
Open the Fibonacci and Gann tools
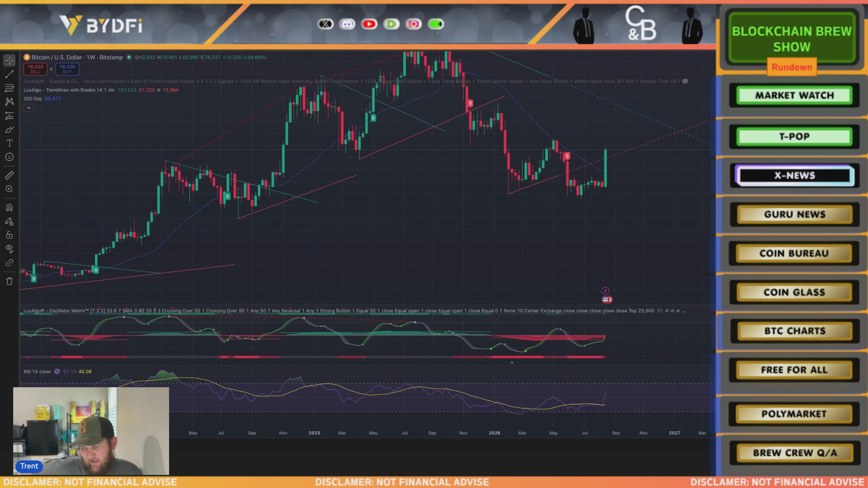(9, 88)
